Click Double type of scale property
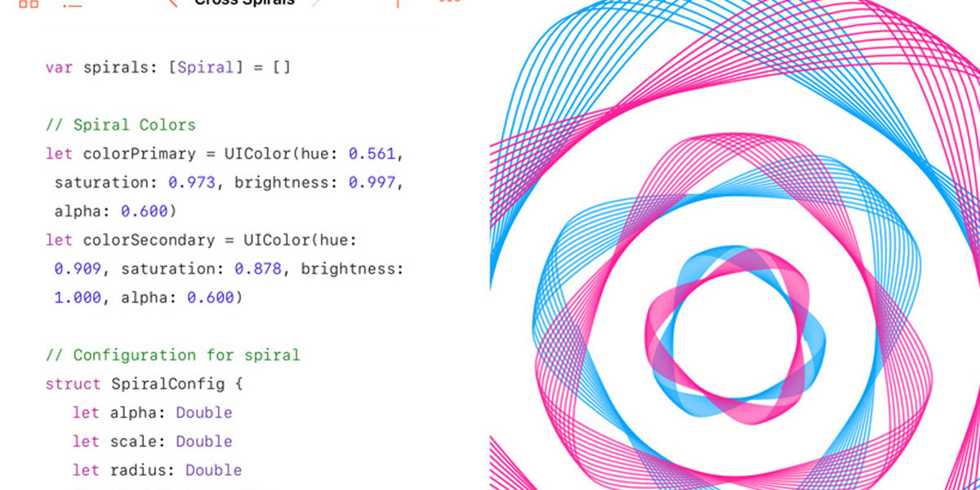 point(204,441)
